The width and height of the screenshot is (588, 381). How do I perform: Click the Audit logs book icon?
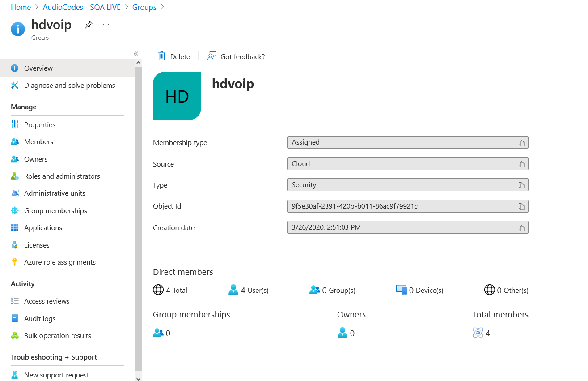[15, 318]
